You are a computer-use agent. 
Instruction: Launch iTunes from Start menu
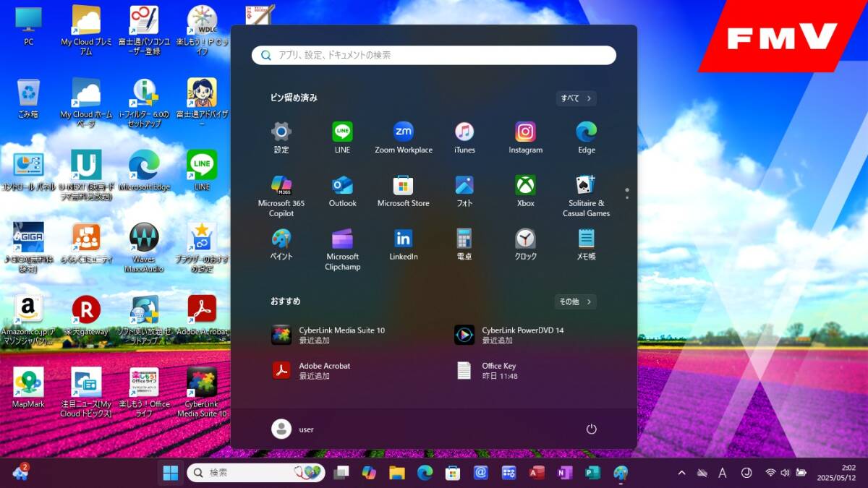point(464,137)
